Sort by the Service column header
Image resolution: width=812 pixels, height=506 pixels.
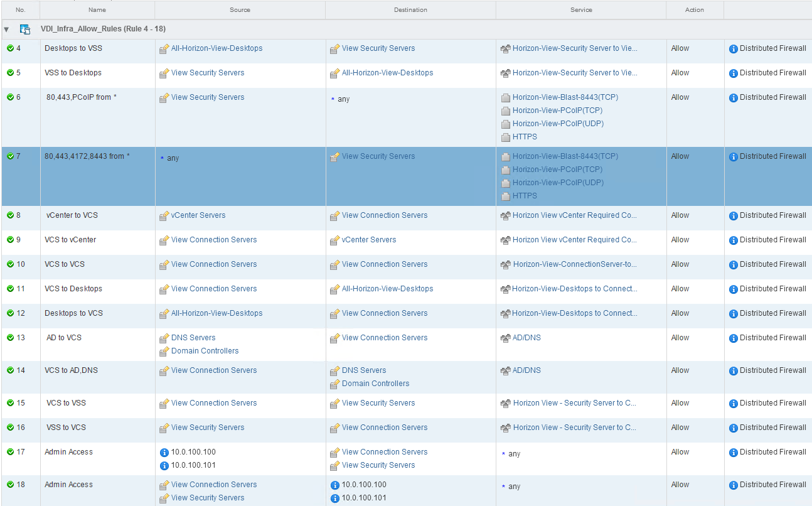click(x=580, y=10)
